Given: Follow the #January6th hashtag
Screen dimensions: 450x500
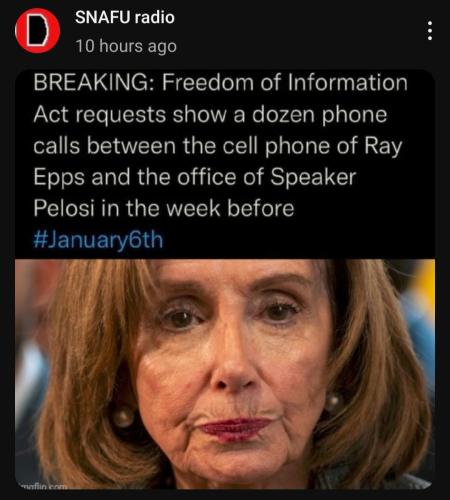Looking at the screenshot, I should (98, 240).
